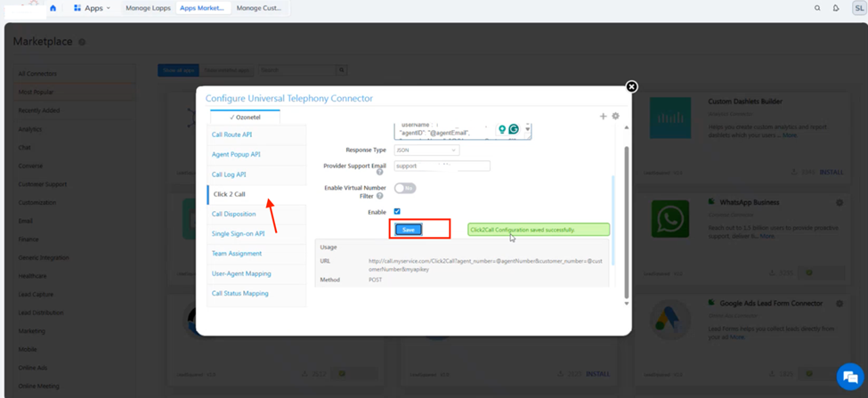This screenshot has height=398, width=868.
Task: Click the Marketplace help icon
Action: (82, 42)
